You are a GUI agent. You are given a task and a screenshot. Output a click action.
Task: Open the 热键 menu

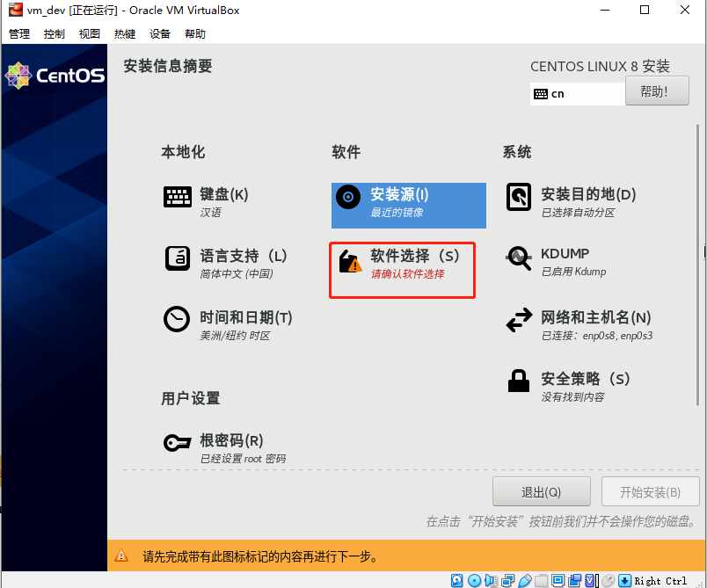[125, 33]
